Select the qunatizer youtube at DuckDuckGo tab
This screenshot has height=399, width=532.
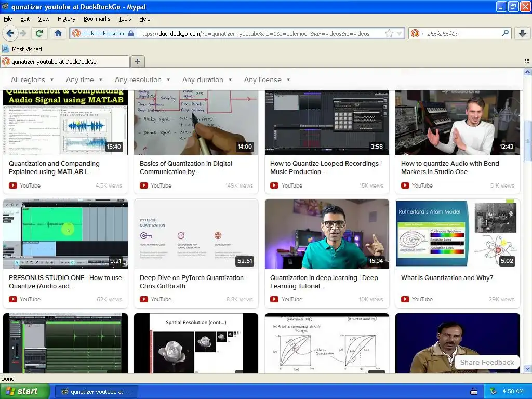click(65, 62)
